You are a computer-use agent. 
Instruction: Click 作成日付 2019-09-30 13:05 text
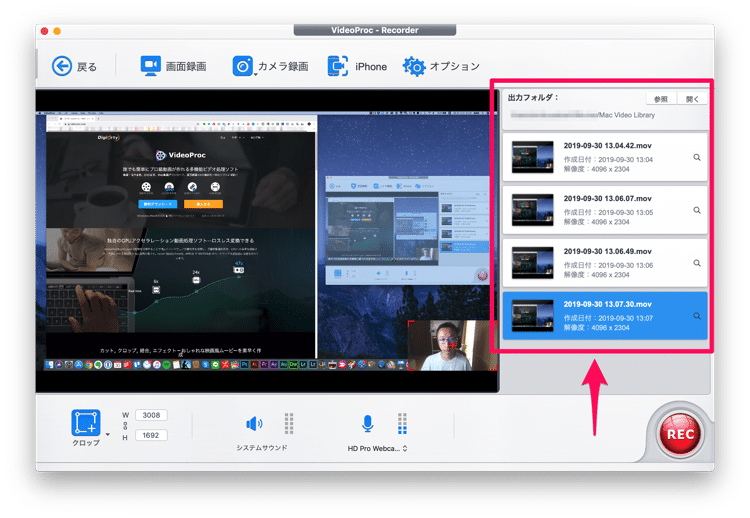608,212
